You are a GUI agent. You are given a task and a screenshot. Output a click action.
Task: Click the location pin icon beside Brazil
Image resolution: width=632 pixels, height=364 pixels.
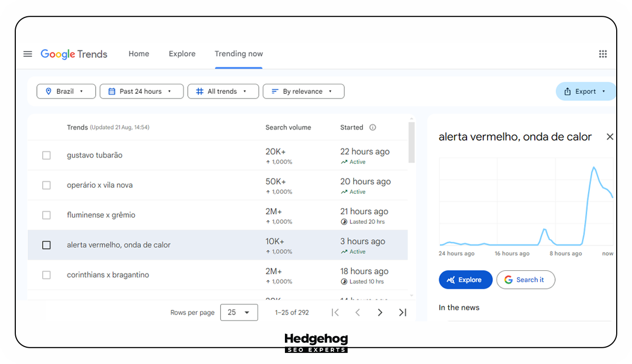tap(49, 91)
